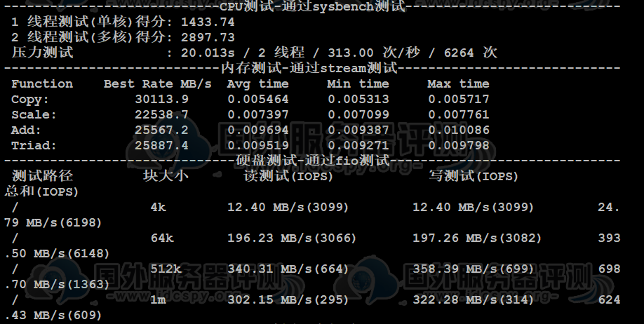This screenshot has height=324, width=644.
Task: Click Copy avg time 0.005464
Action: (258, 99)
